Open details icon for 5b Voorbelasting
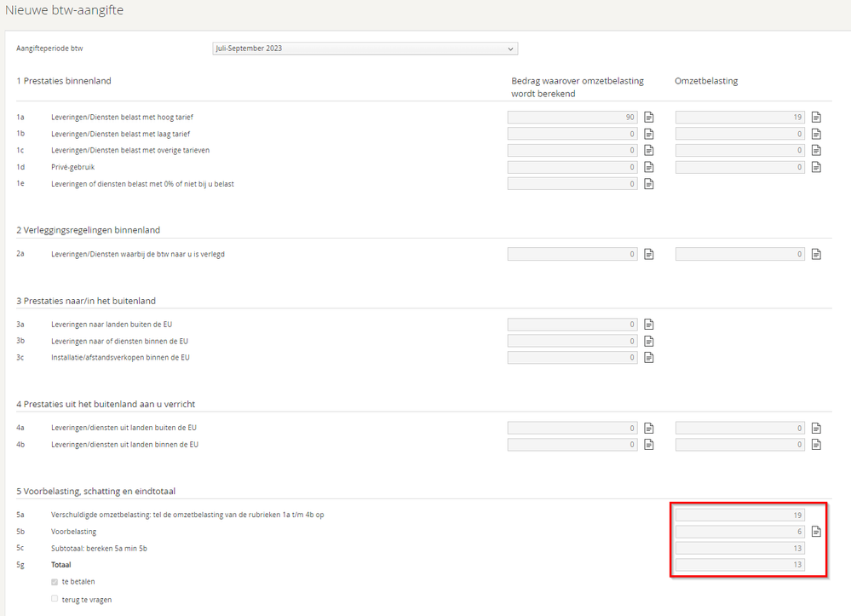This screenshot has width=851, height=616. click(x=816, y=532)
